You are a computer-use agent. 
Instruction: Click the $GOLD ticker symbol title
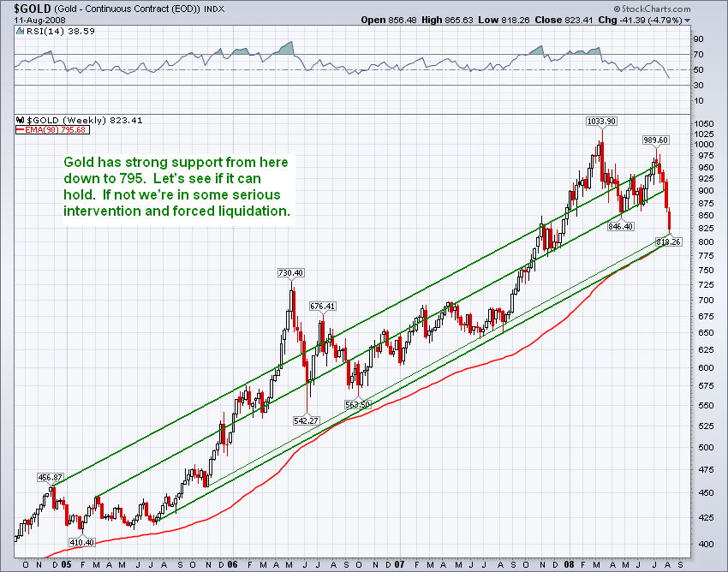click(33, 9)
